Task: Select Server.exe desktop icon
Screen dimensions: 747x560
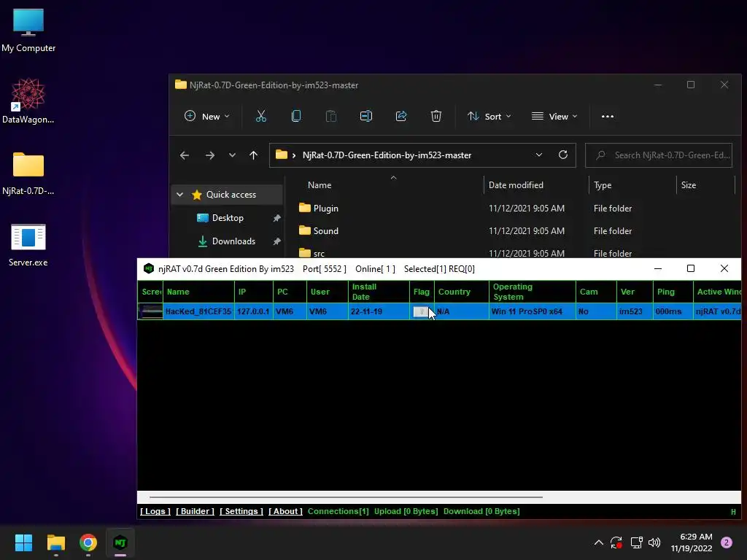Action: click(28, 245)
